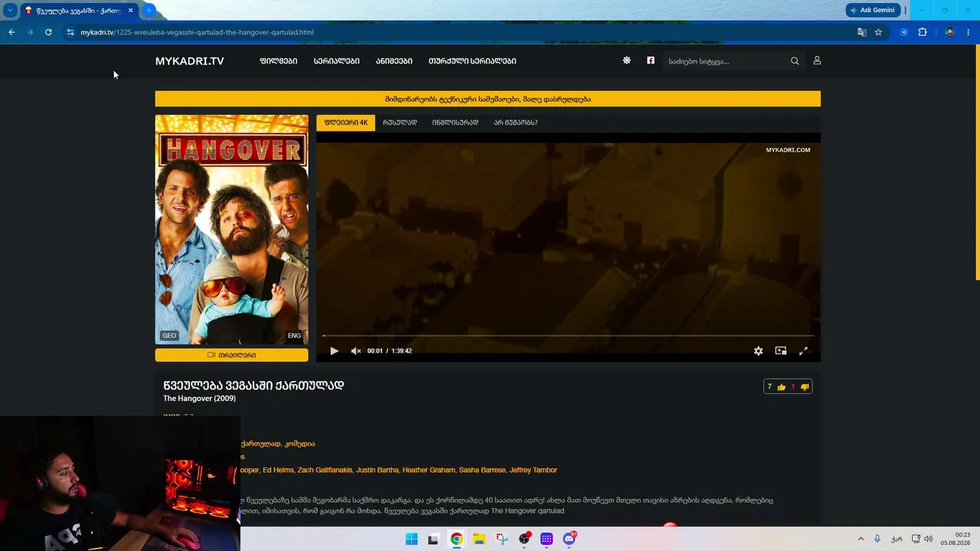Click the Ask Gemini button
Viewport: 980px width, 551px height.
(x=873, y=10)
